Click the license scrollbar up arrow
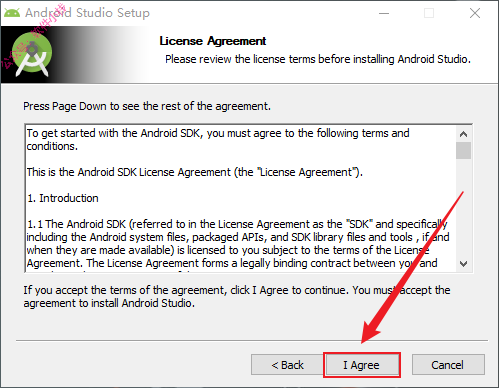Image resolution: width=499 pixels, height=388 pixels. [463, 134]
